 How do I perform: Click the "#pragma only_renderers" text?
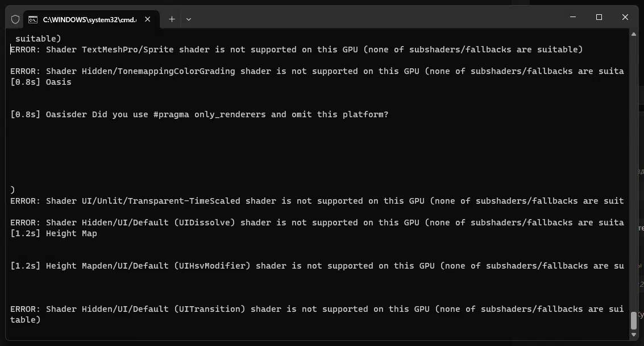tap(210, 114)
